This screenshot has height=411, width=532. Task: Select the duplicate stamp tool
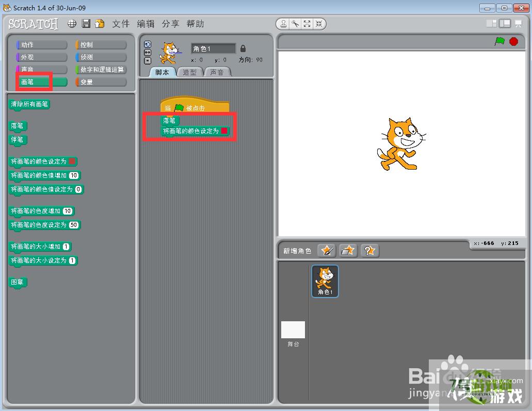[283, 23]
